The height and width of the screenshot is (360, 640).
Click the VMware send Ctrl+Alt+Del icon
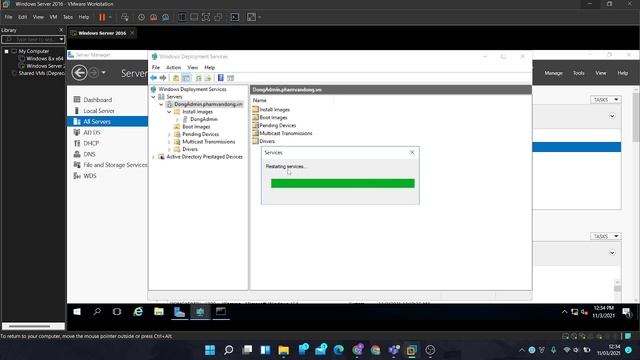125,17
